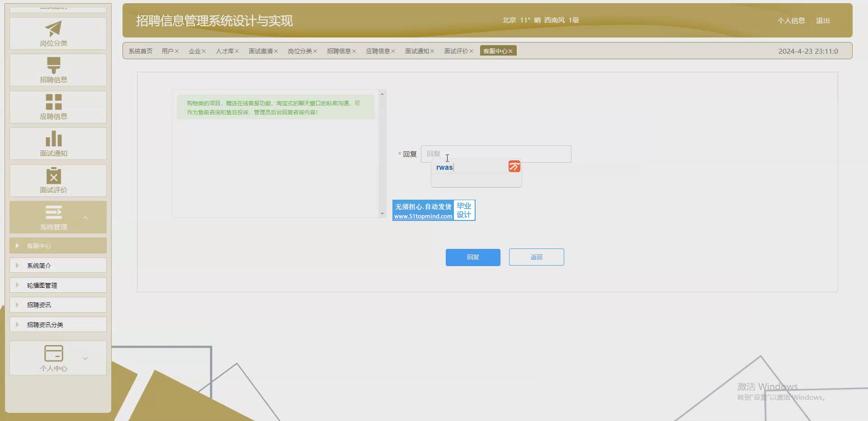Click chat panel scroll-up arrow
This screenshot has height=421, width=868.
(382, 94)
